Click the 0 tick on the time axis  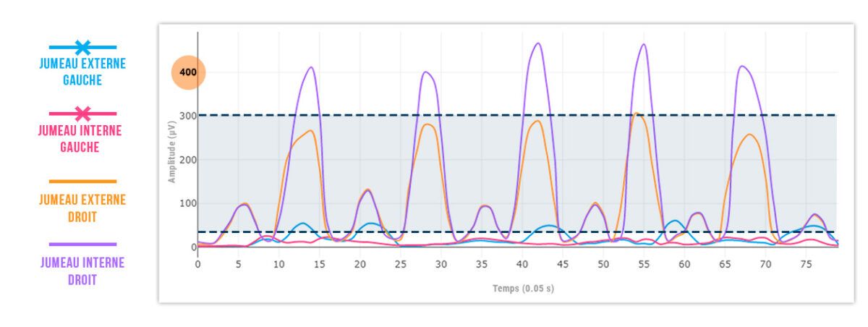[198, 263]
